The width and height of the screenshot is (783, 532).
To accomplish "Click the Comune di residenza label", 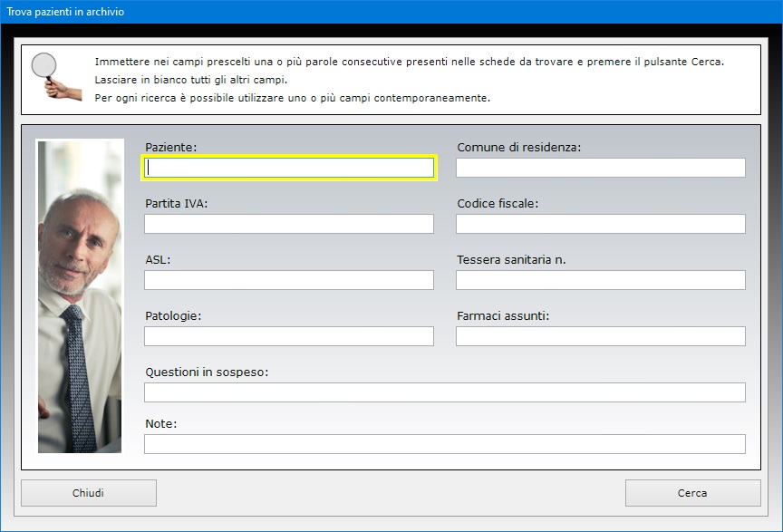I will [519, 148].
